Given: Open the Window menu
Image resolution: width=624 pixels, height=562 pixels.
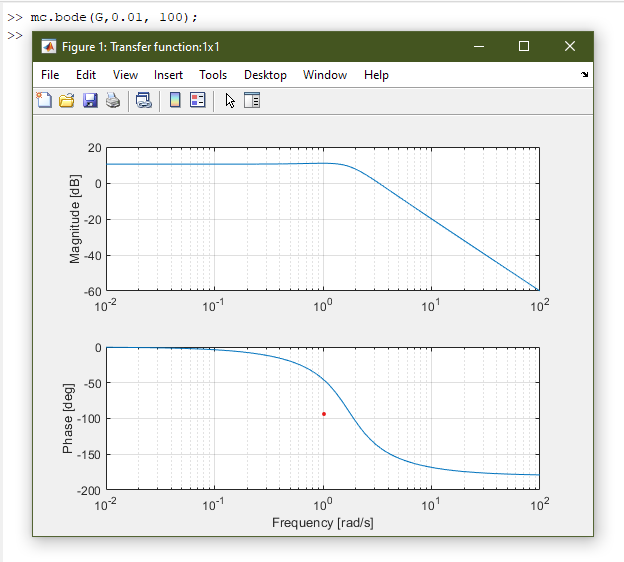Looking at the screenshot, I should (x=325, y=75).
